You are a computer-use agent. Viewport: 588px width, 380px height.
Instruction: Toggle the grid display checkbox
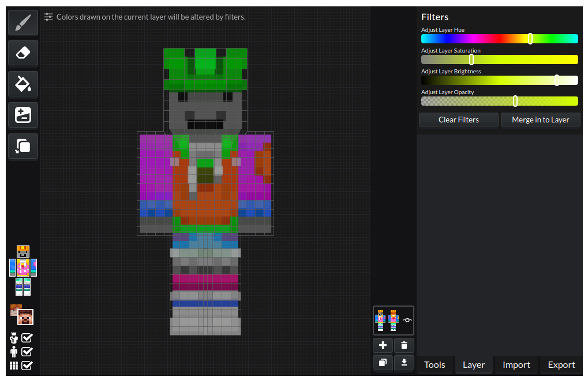pos(27,366)
